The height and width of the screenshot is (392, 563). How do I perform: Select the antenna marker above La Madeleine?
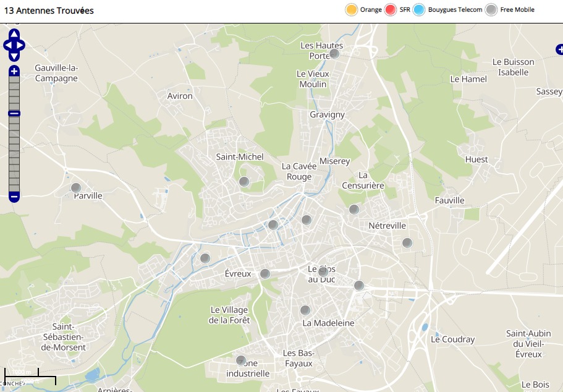point(305,310)
